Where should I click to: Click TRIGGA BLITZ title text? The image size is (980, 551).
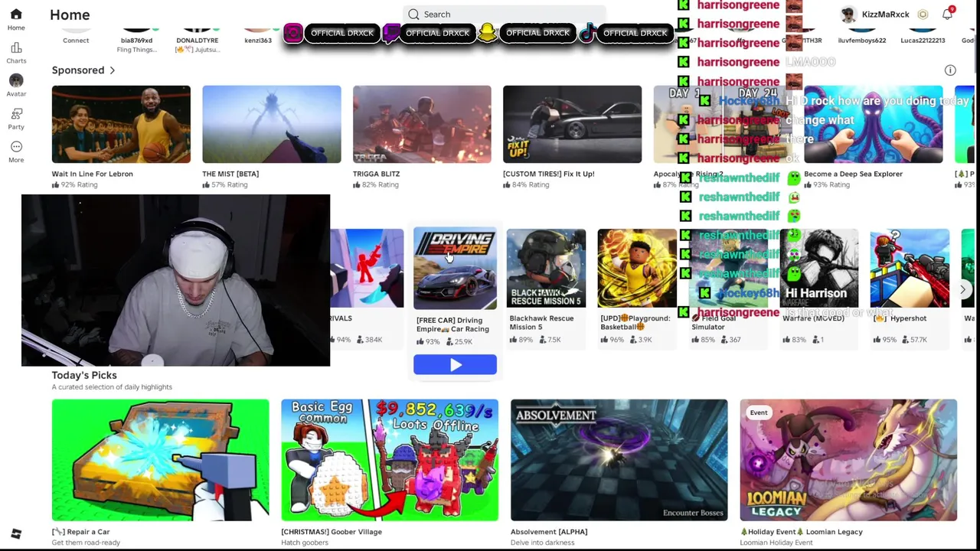tap(376, 174)
